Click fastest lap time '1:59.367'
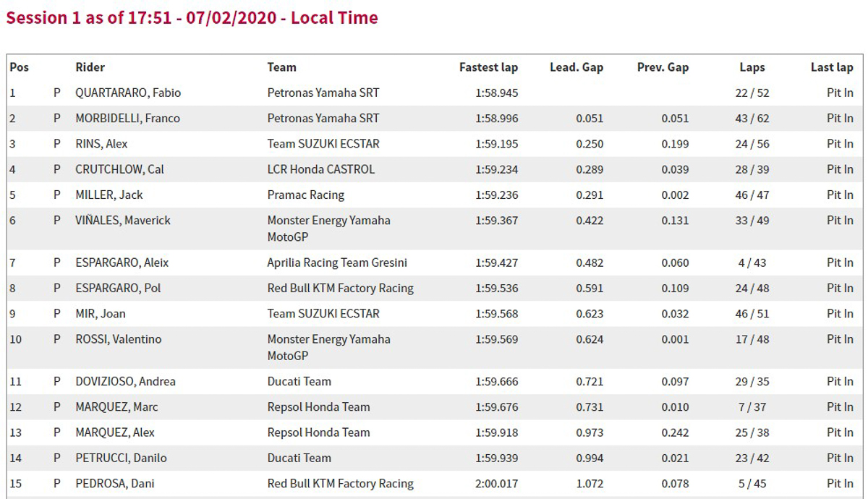Image resolution: width=868 pixels, height=499 pixels. (497, 220)
